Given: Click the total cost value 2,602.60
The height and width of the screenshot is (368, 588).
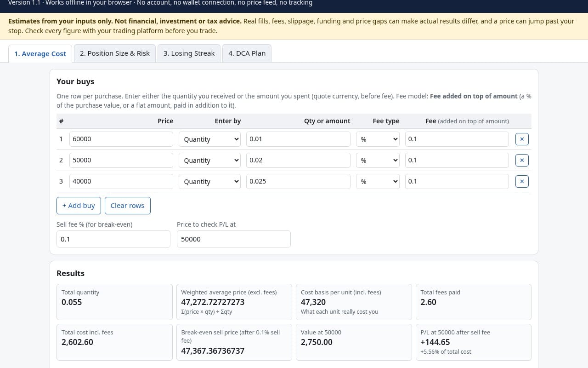Looking at the screenshot, I should coord(77,342).
